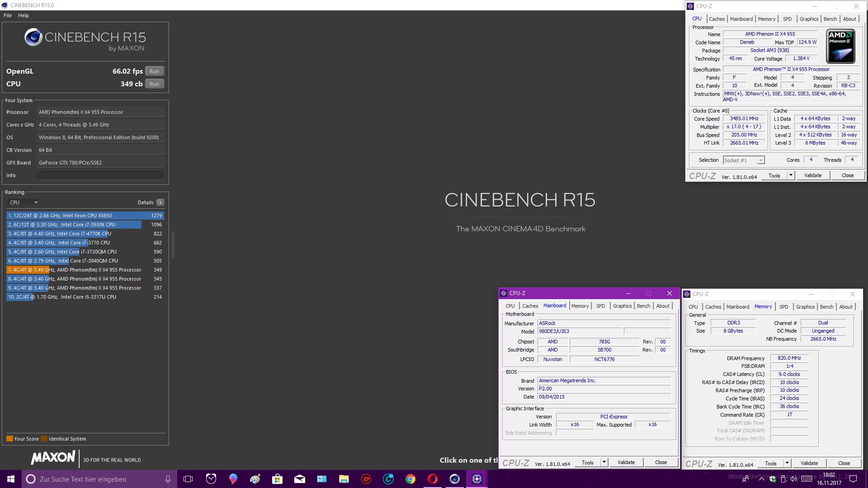Click Validate in the Mainboard CPU-Z window
Screen dimensions: 868x488
626,462
